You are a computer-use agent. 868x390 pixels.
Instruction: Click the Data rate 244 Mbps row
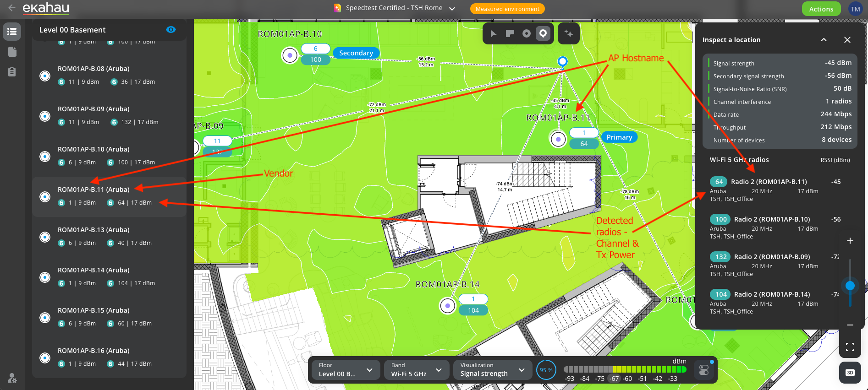780,114
